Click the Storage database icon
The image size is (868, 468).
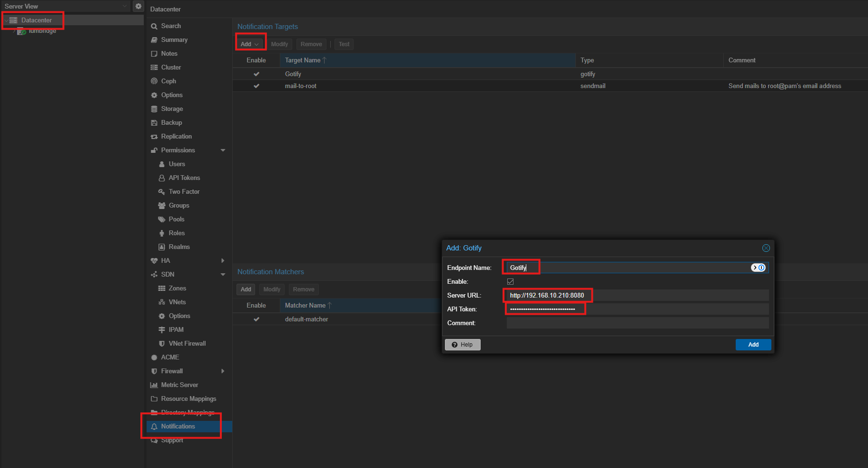coord(154,109)
